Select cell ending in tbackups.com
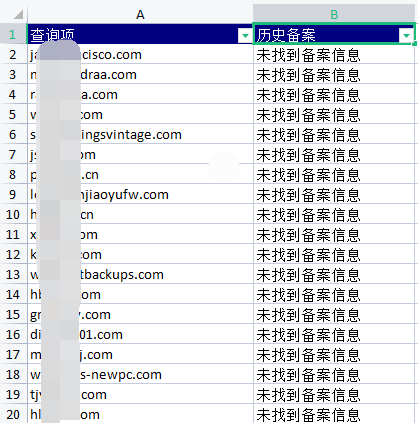 pyautogui.click(x=140, y=274)
